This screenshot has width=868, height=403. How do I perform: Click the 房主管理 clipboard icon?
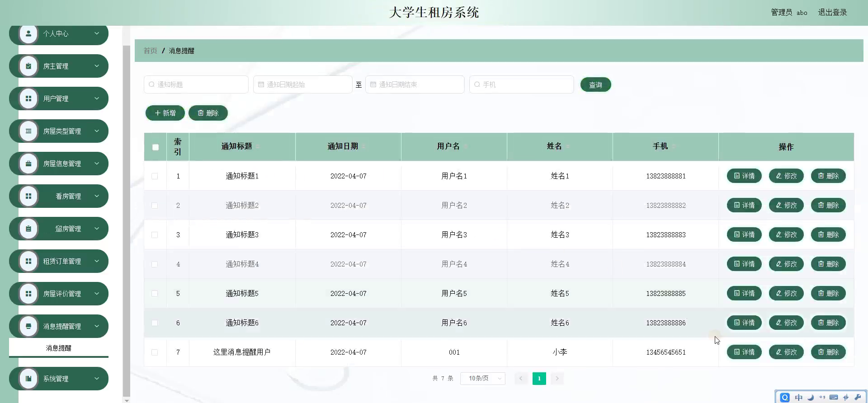(x=28, y=66)
